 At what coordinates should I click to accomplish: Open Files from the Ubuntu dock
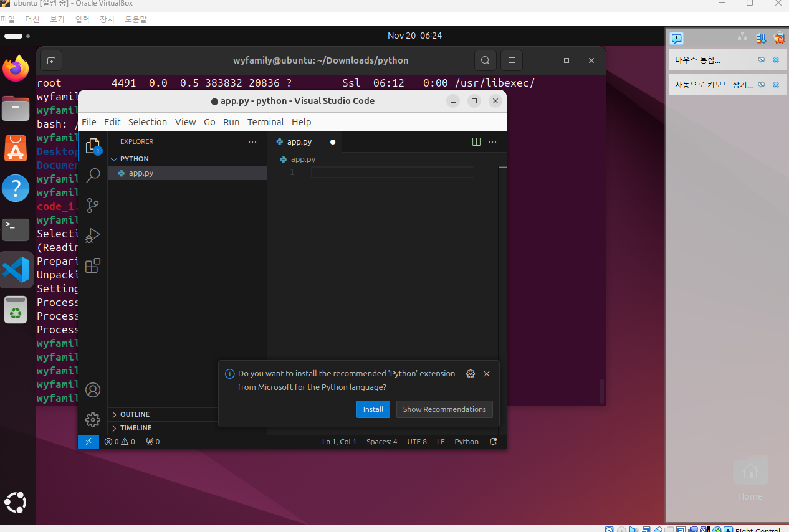[x=16, y=109]
